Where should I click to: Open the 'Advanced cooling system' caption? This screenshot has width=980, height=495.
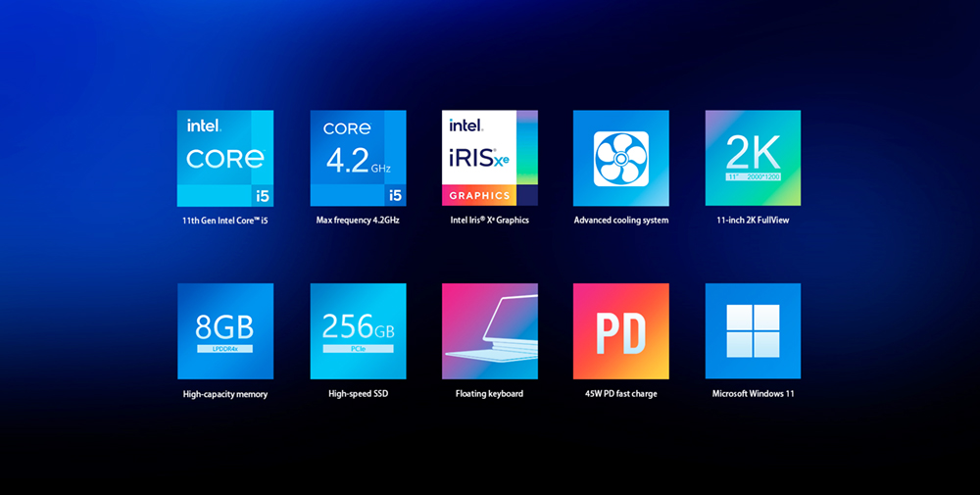click(621, 221)
